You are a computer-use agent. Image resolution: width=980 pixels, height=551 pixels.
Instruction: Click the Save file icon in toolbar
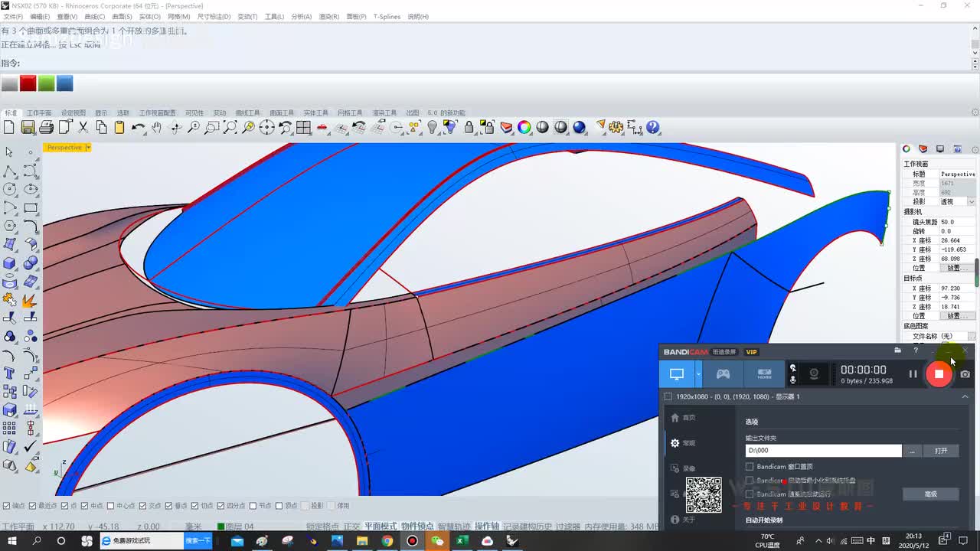28,128
